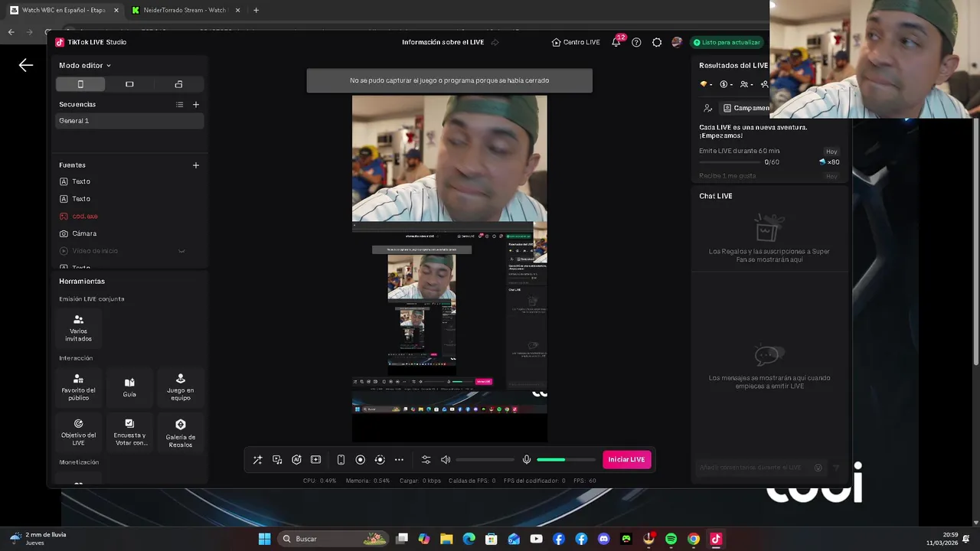Mute the microphone
Image resolution: width=980 pixels, height=551 pixels.
click(527, 460)
